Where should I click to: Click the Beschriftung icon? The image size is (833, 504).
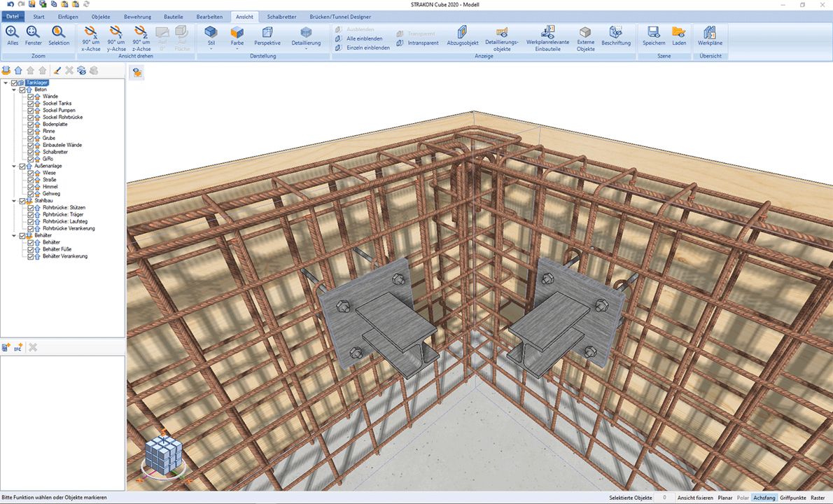(x=616, y=34)
